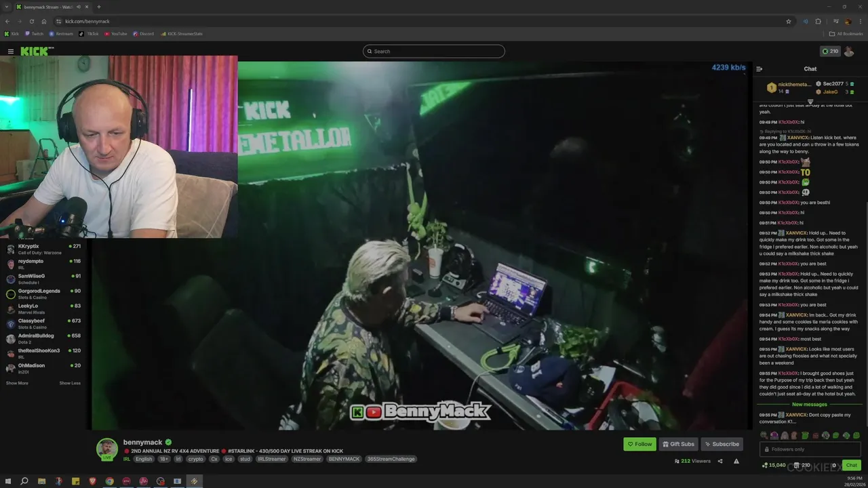The width and height of the screenshot is (868, 488).
Task: Open the All Bookmarks folder
Action: pyautogui.click(x=846, y=33)
